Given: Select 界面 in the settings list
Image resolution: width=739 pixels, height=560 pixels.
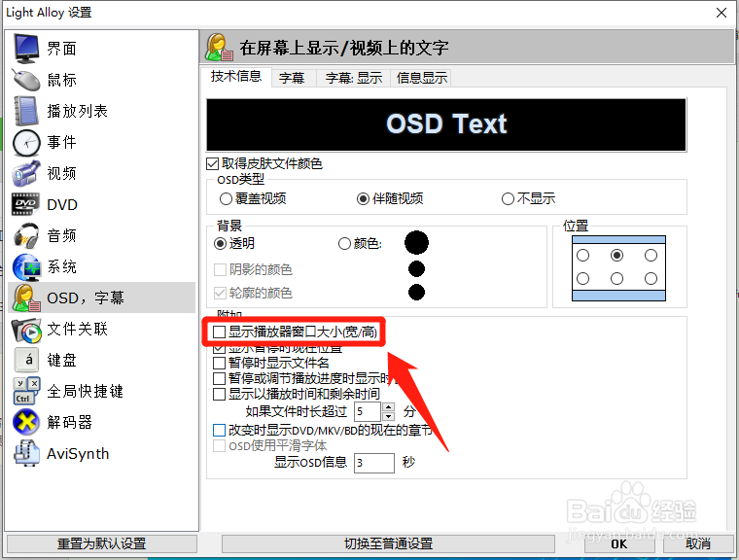Looking at the screenshot, I should point(61,49).
